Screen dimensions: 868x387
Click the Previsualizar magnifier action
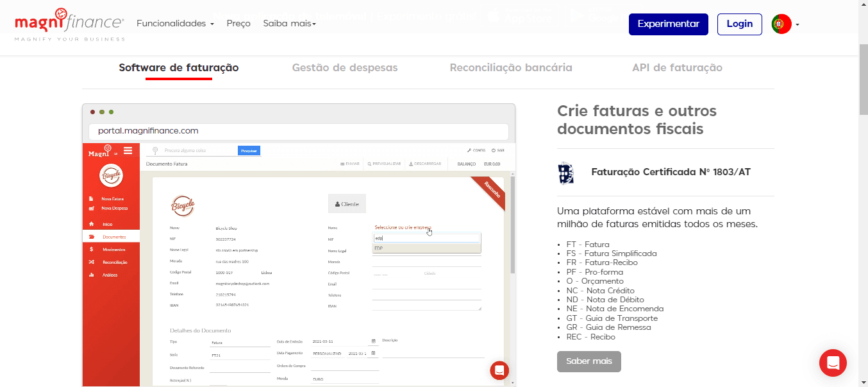[x=384, y=164]
